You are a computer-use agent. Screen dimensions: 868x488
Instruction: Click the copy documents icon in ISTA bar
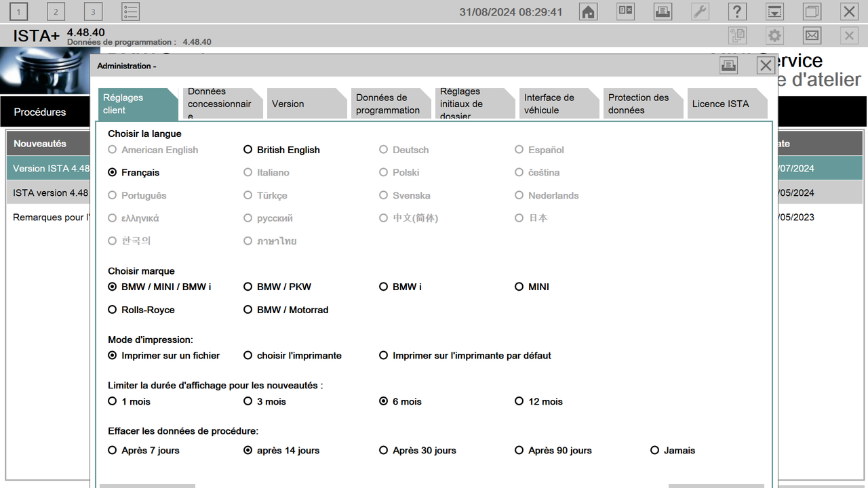737,36
